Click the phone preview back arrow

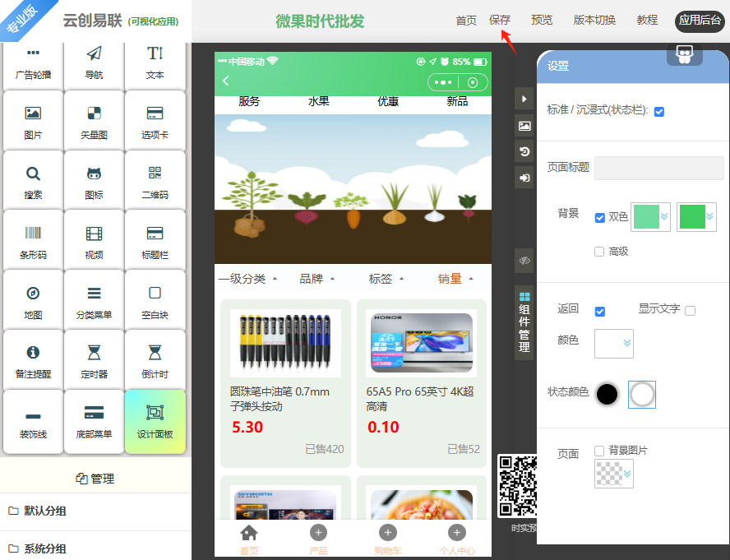226,81
